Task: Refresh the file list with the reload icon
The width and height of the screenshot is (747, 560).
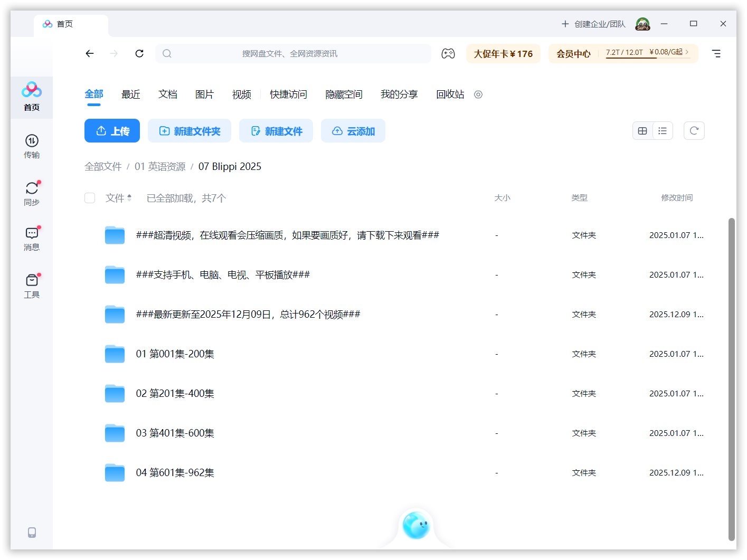Action: pyautogui.click(x=694, y=130)
